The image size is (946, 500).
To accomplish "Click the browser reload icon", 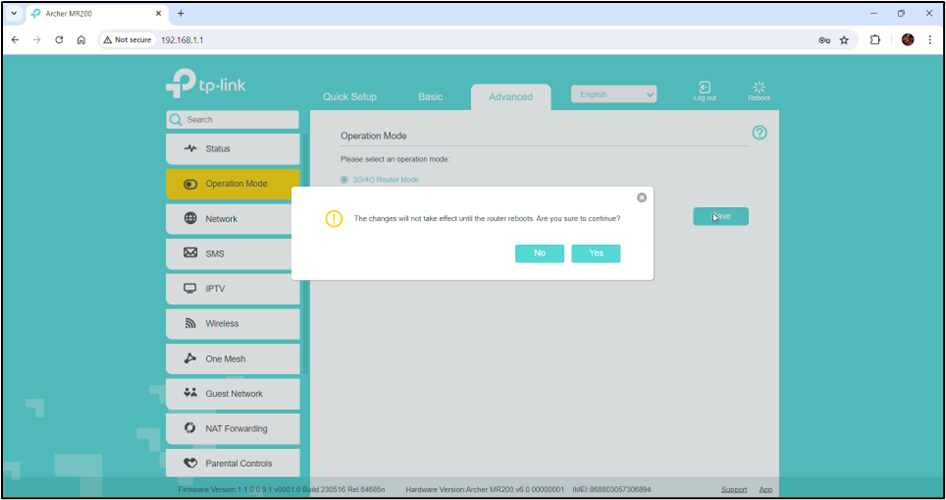I will click(59, 40).
